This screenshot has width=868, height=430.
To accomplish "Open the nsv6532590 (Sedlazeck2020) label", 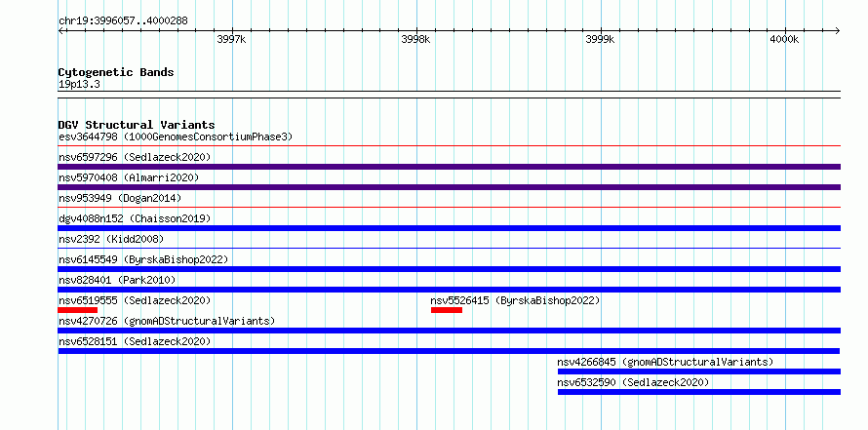I will (633, 382).
